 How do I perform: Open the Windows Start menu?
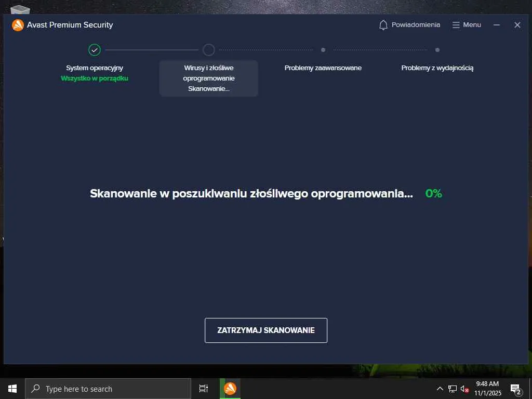(x=12, y=389)
